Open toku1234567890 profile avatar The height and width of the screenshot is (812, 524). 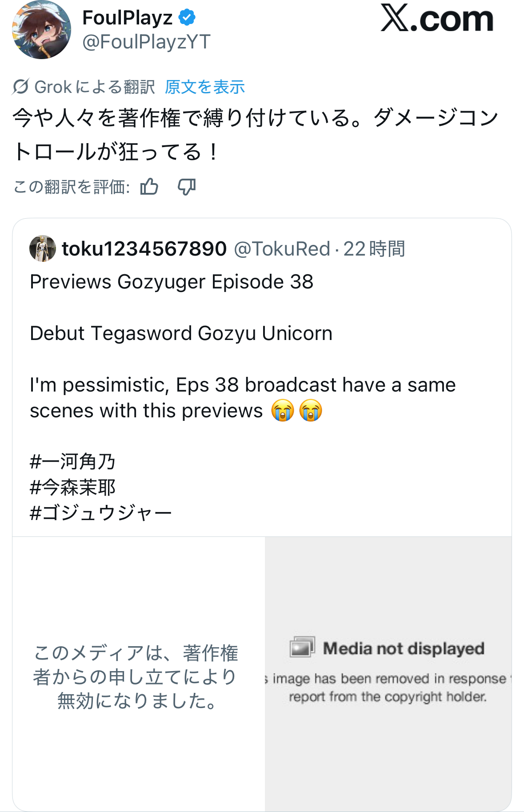[x=43, y=248]
